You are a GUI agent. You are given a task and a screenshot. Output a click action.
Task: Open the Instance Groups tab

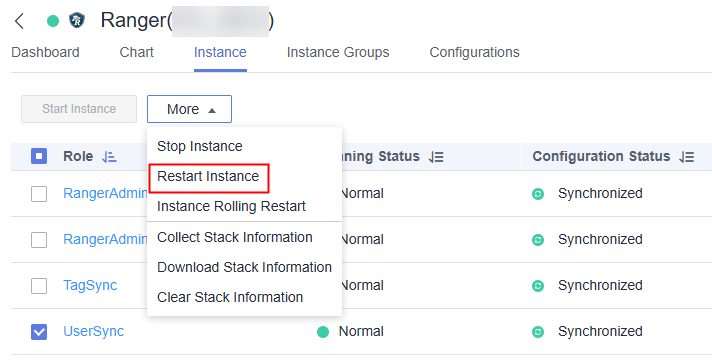[338, 53]
